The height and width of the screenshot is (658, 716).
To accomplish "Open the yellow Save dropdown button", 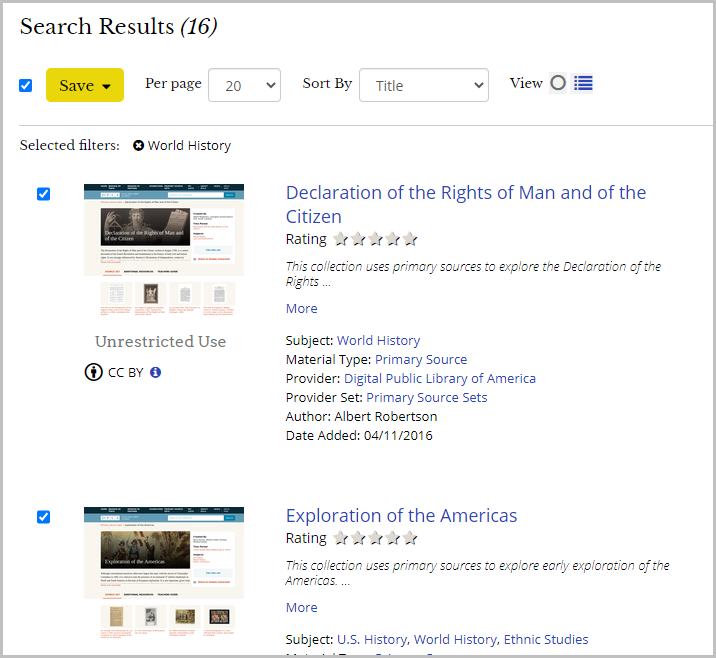I will (x=85, y=85).
